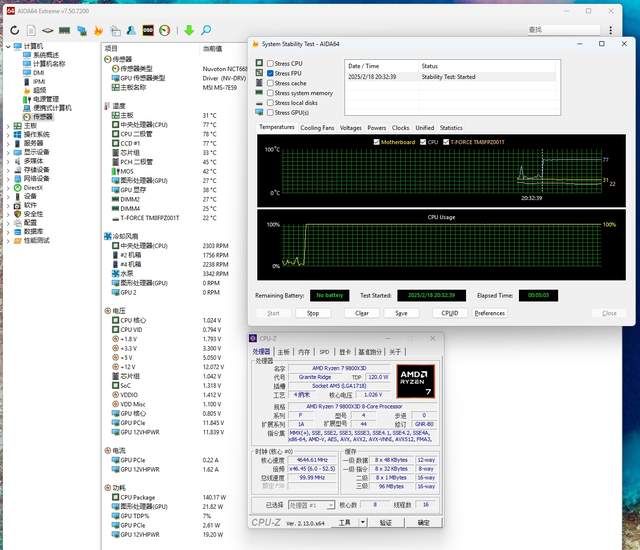Enable Stress system memory checkbox
This screenshot has width=640, height=550.
270,93
